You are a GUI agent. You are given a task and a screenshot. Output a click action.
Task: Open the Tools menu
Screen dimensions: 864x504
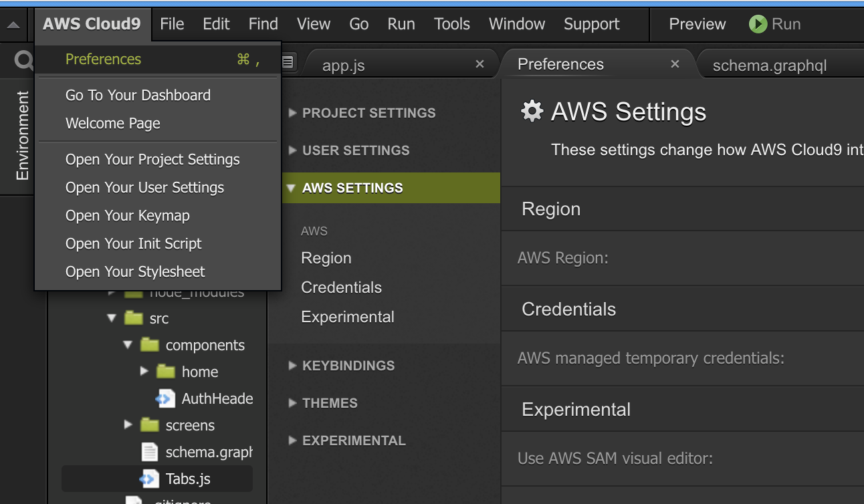click(452, 25)
